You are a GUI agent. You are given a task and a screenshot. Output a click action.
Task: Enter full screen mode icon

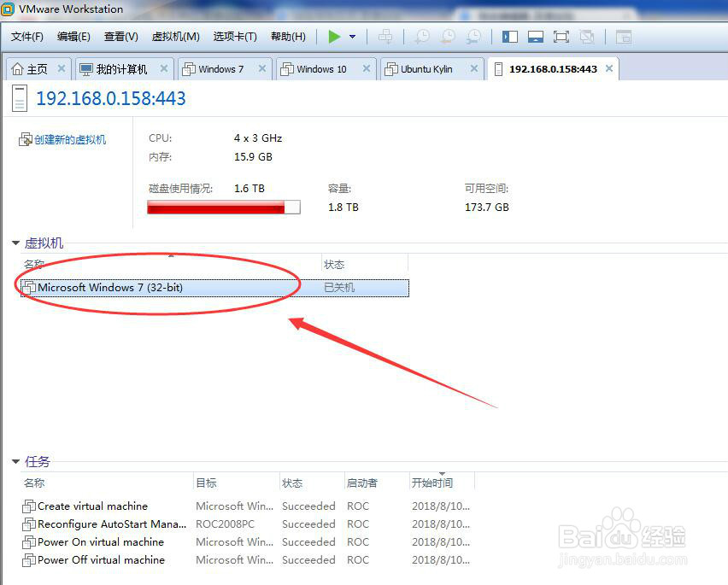tap(561, 37)
